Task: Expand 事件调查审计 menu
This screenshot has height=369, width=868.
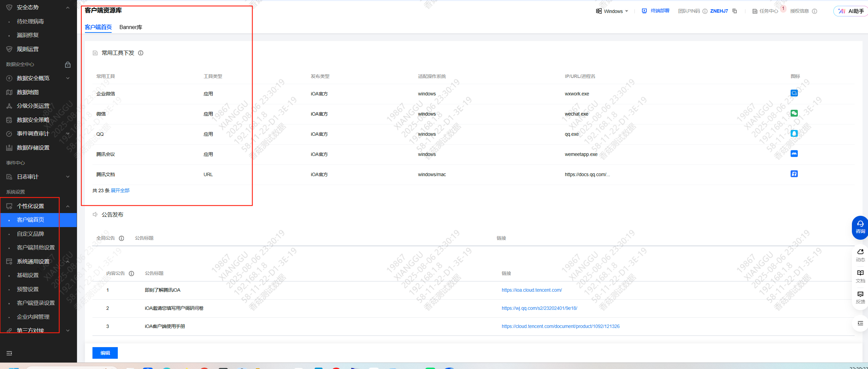Action: pos(68,134)
